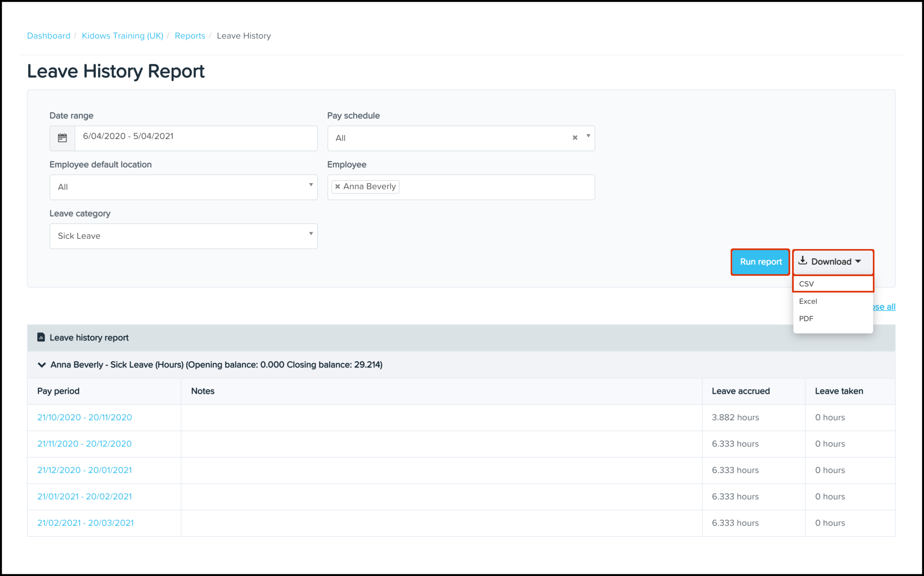Image resolution: width=924 pixels, height=576 pixels.
Task: Go to Dashboard breadcrumb link
Action: (x=49, y=36)
